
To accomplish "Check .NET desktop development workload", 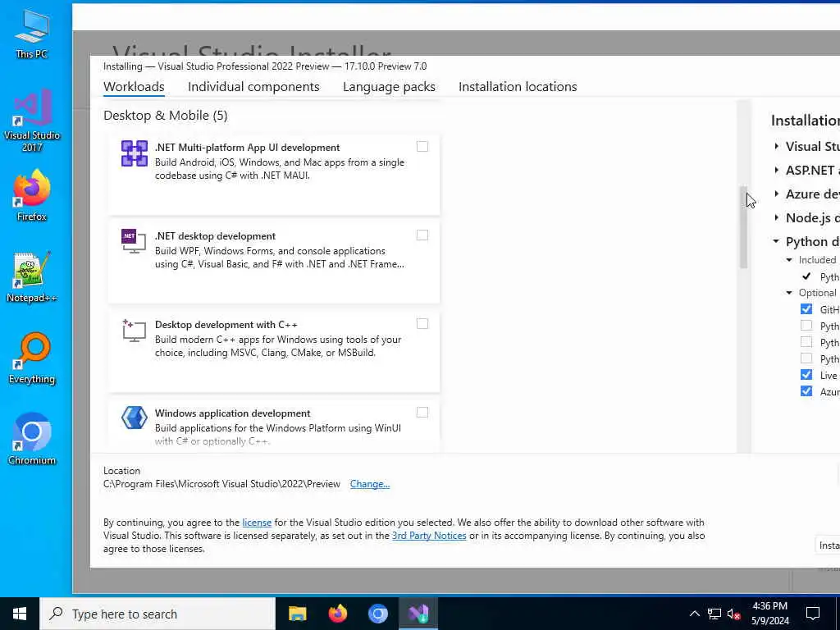I will point(422,235).
